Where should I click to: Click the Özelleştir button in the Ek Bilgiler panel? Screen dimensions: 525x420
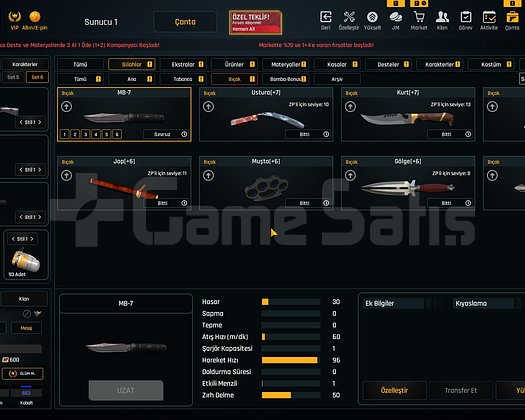click(394, 390)
